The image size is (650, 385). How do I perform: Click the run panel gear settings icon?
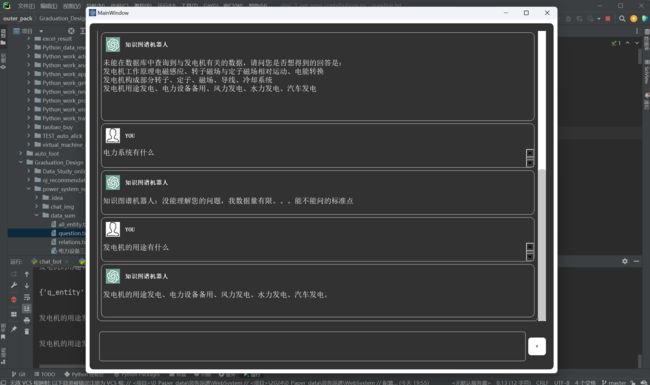click(625, 261)
